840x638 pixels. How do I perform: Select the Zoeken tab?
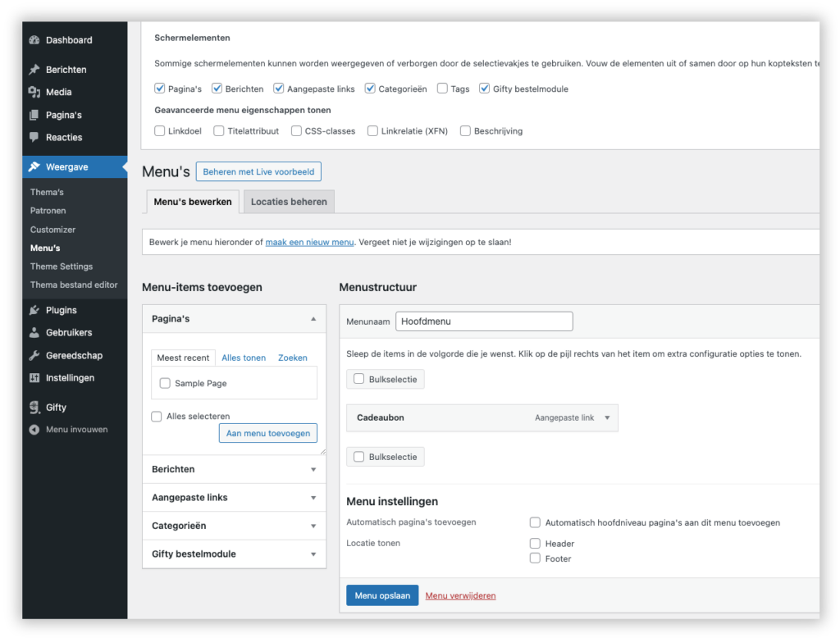[x=293, y=358]
